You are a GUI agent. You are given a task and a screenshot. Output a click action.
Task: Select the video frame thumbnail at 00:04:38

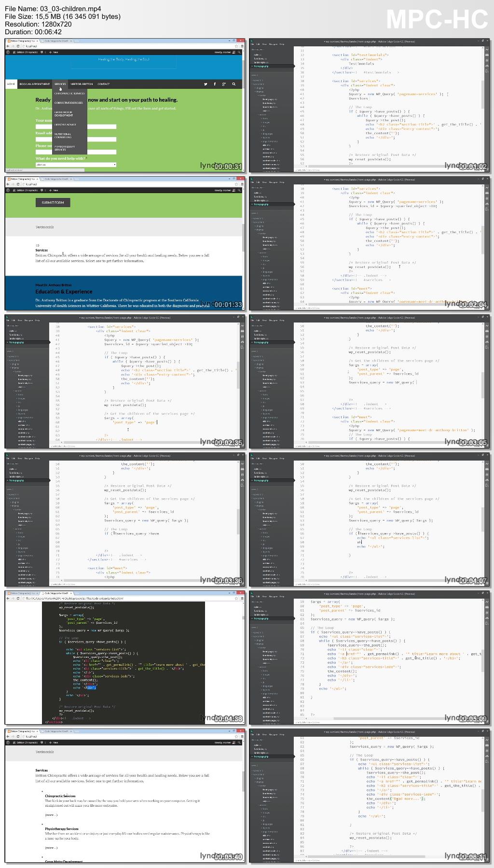click(125, 657)
